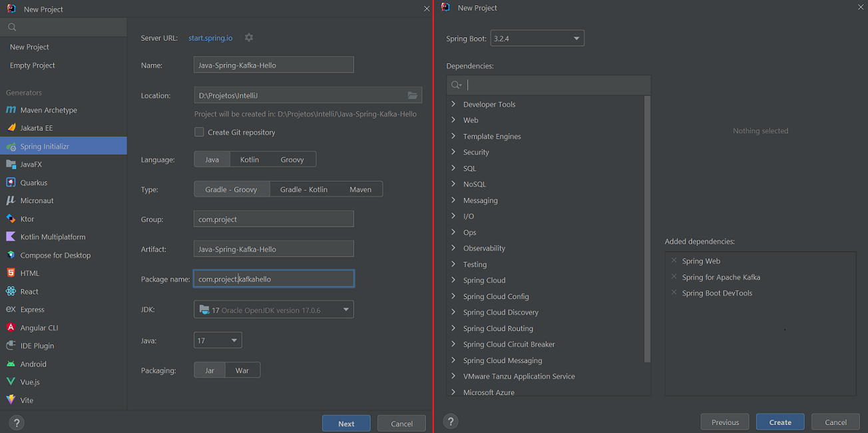Click the Previous button
Screen dimensions: 868x433
click(x=725, y=422)
